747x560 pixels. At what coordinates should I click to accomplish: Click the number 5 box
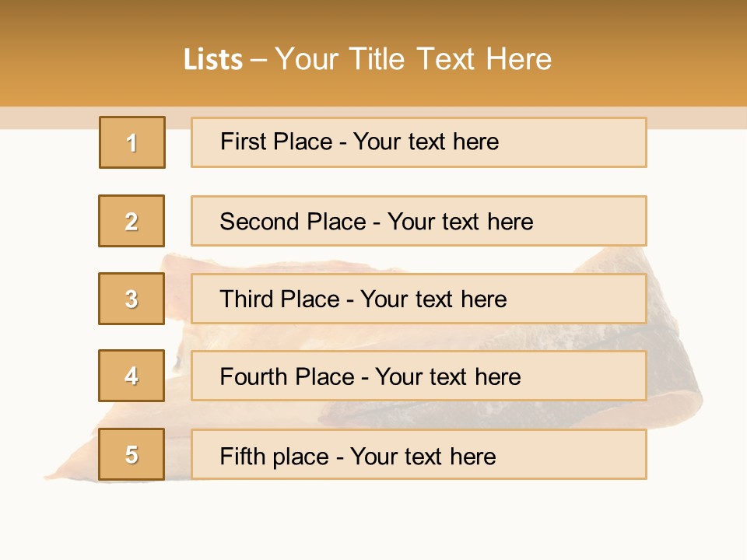point(132,454)
